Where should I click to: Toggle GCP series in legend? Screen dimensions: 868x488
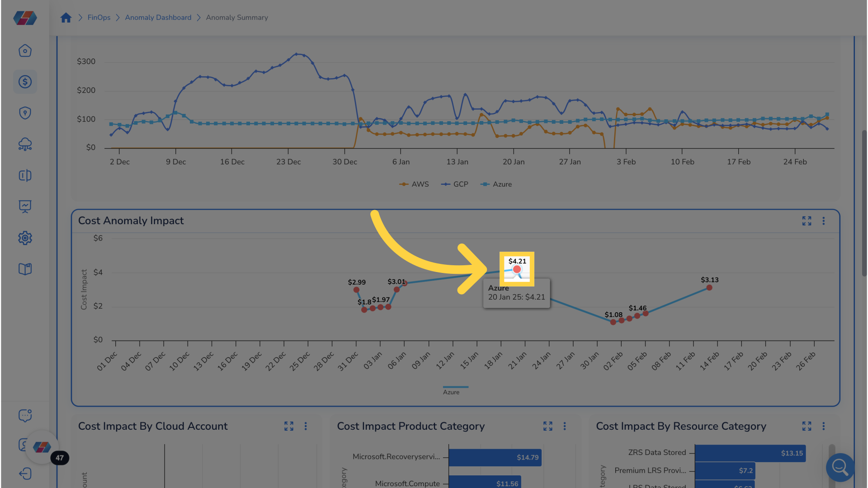(x=454, y=184)
